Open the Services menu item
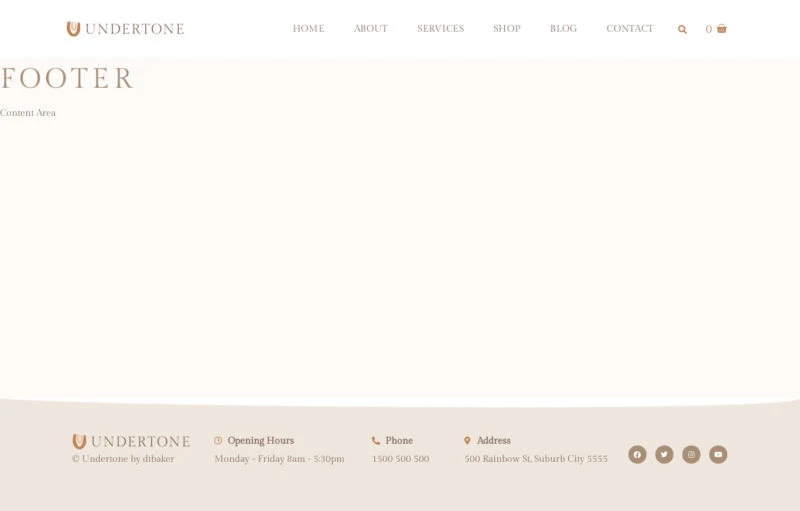The image size is (800, 511). pos(441,29)
